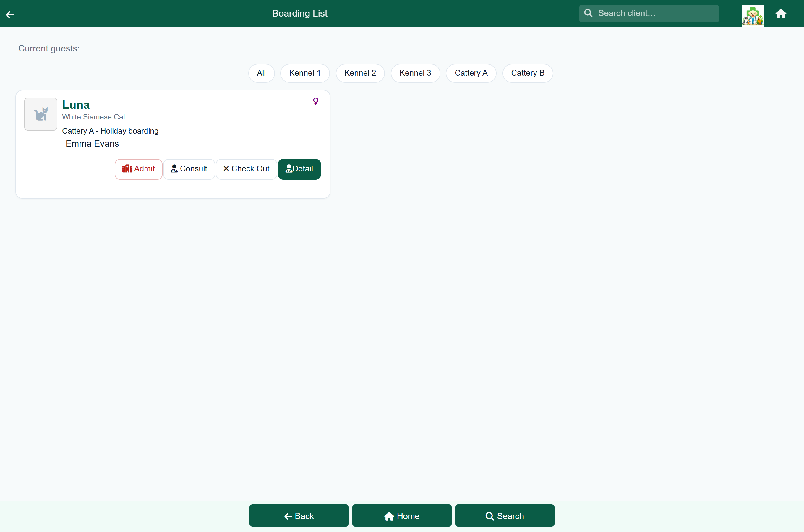Image resolution: width=804 pixels, height=532 pixels.
Task: Filter guests by Kennel 1
Action: click(x=305, y=73)
